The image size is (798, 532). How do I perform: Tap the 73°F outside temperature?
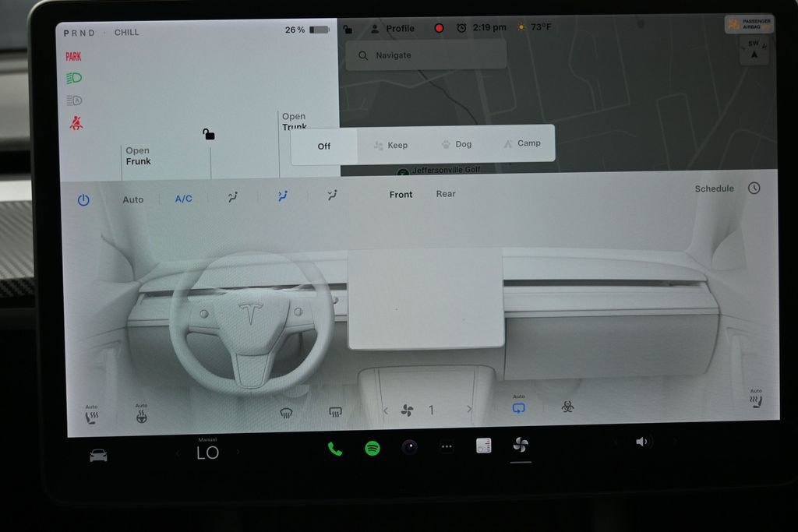(541, 26)
